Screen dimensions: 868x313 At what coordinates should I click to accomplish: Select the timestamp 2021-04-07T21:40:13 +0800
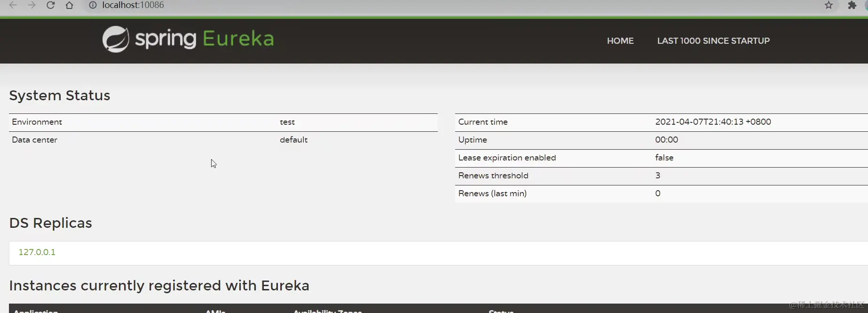pyautogui.click(x=713, y=122)
